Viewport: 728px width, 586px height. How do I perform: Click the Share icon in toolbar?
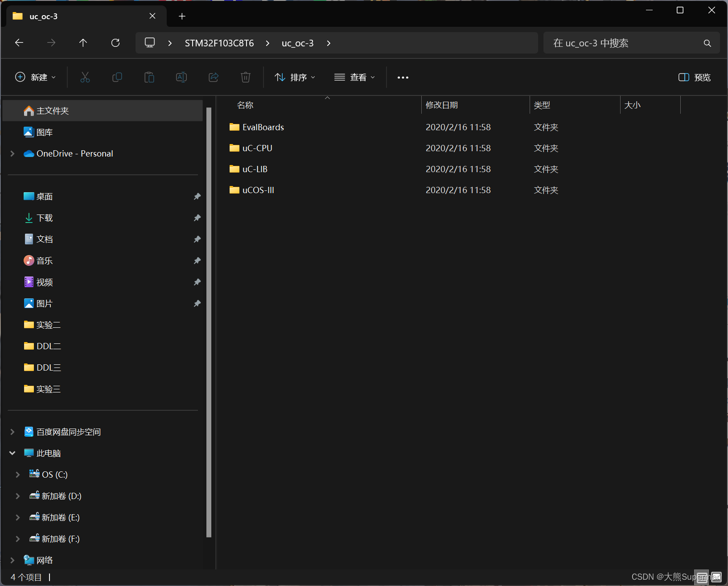214,77
